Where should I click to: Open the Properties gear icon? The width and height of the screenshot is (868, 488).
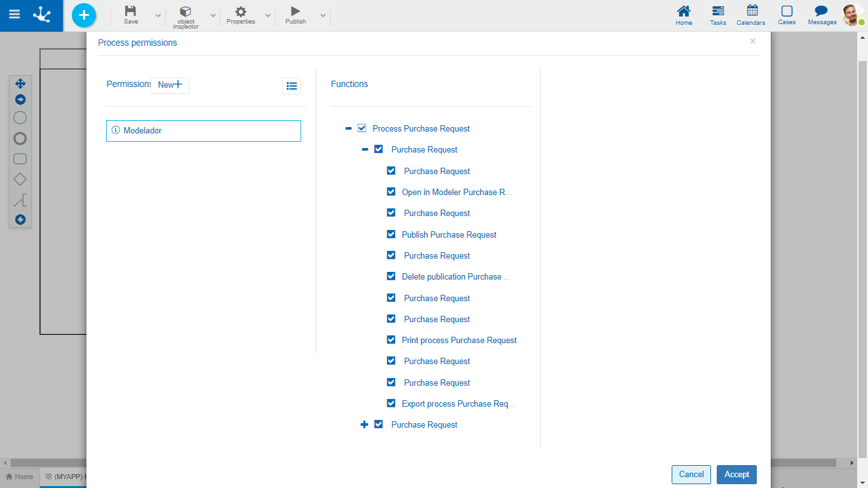tap(241, 11)
